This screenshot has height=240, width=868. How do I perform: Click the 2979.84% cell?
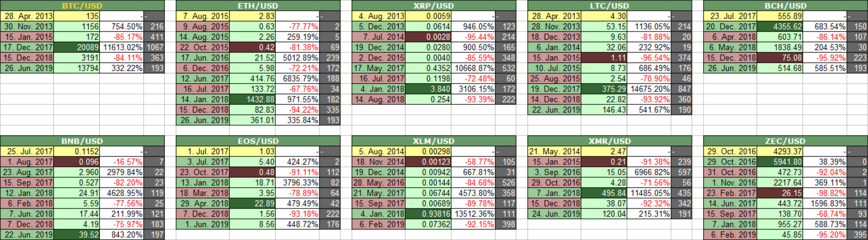coord(122,172)
